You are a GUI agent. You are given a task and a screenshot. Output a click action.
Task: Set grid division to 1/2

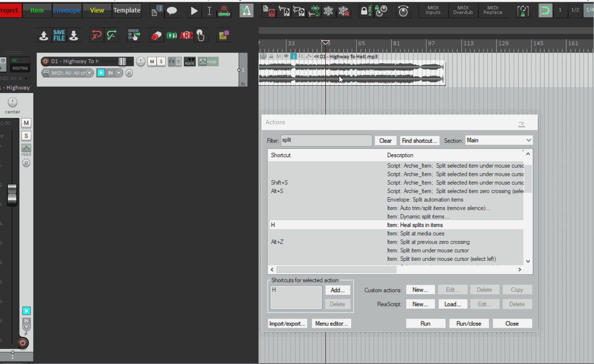575,10
